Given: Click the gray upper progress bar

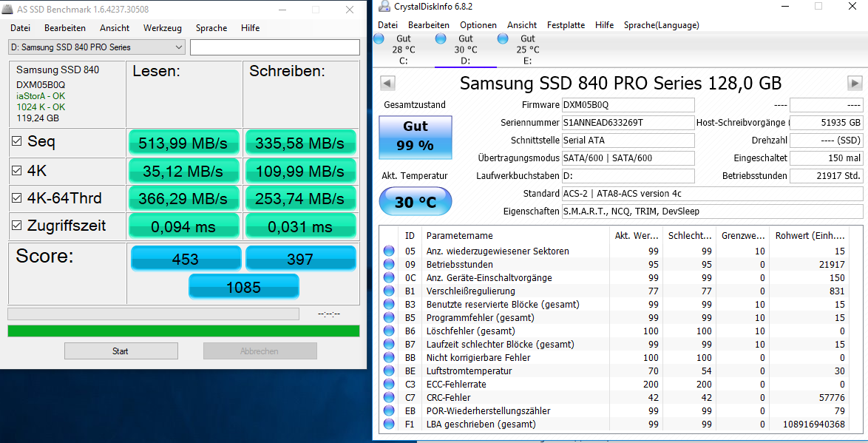Looking at the screenshot, I should (153, 314).
